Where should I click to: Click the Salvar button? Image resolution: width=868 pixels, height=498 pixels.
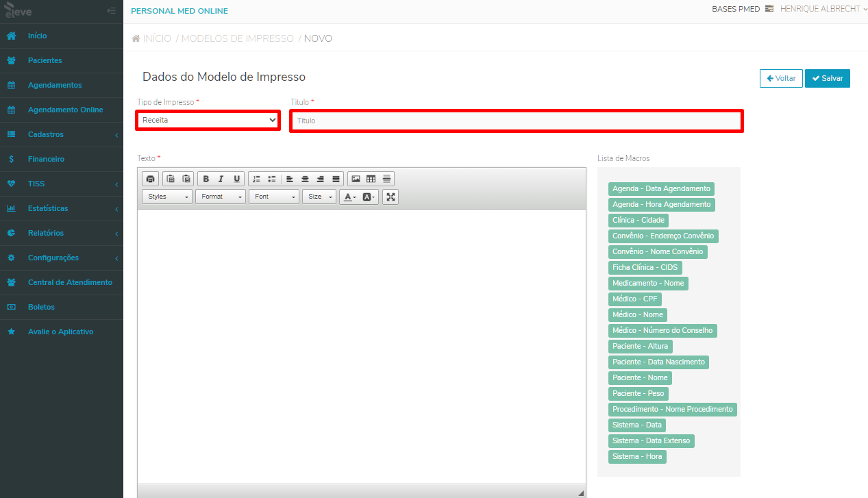(x=828, y=78)
